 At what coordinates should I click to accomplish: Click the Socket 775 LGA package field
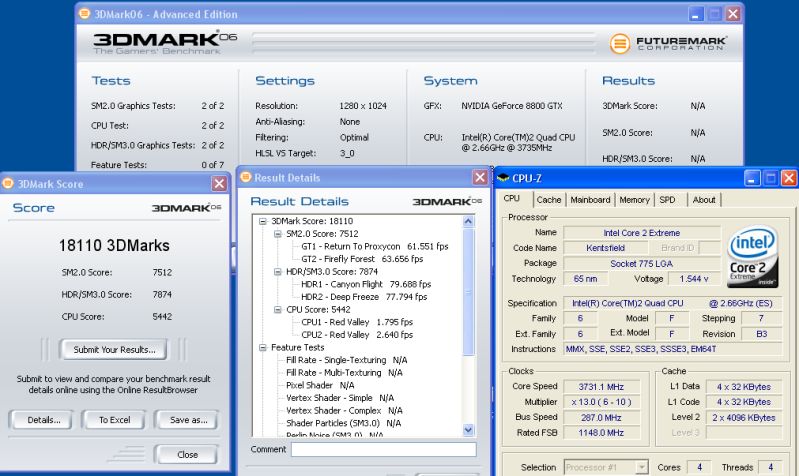(x=642, y=263)
